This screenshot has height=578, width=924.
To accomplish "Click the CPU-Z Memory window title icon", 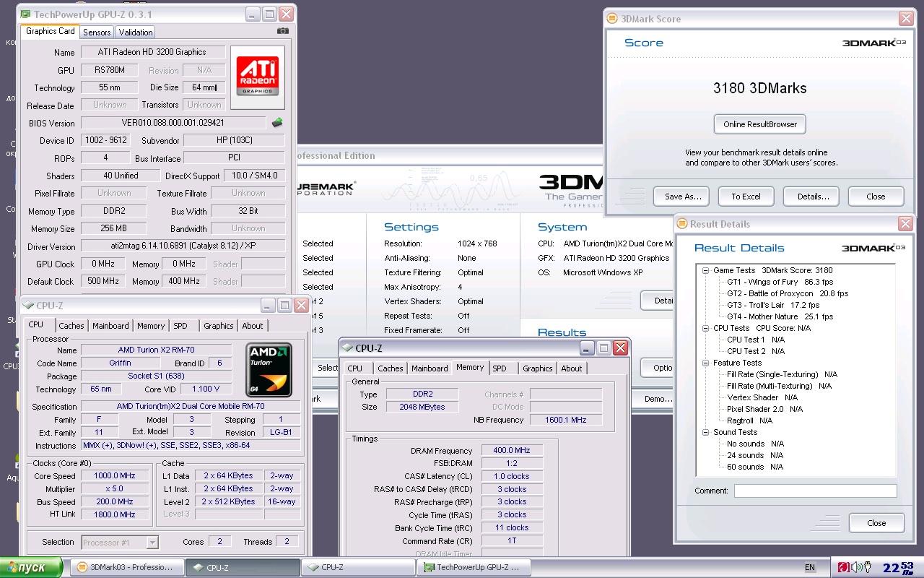I will [347, 348].
